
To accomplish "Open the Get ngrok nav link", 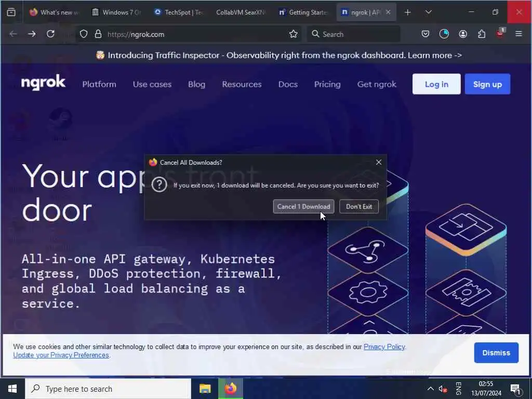I will [377, 84].
